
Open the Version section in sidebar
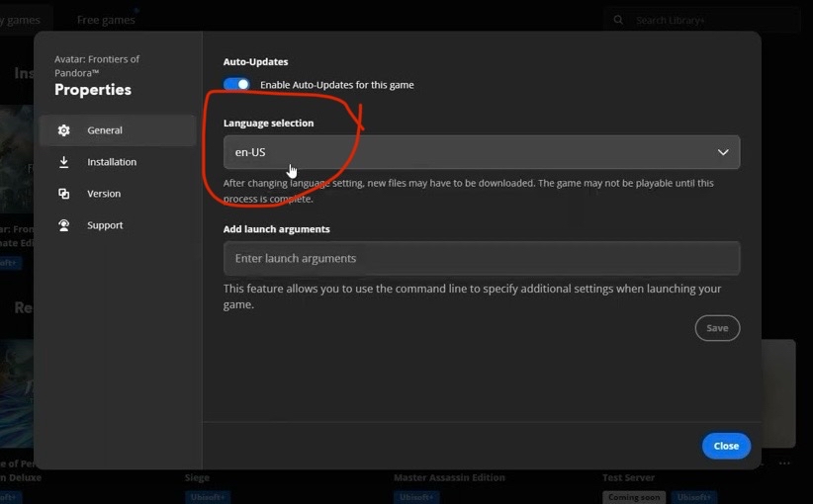coord(104,194)
